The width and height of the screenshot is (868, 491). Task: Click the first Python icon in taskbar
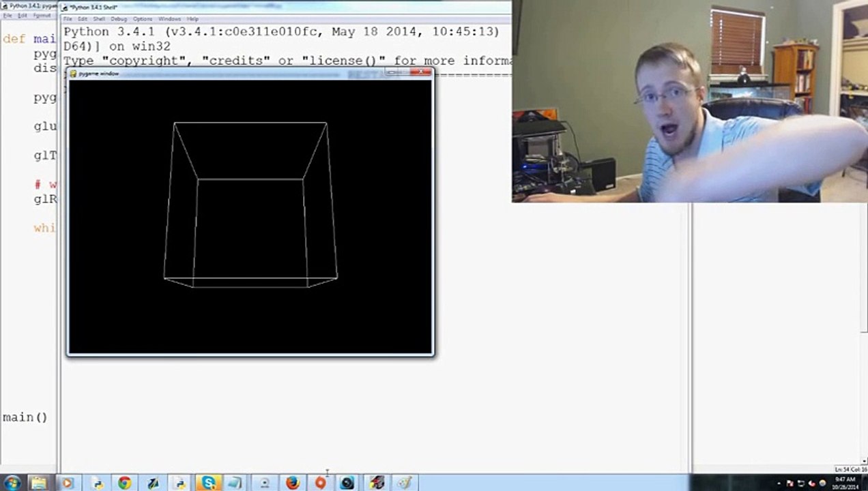click(x=98, y=483)
